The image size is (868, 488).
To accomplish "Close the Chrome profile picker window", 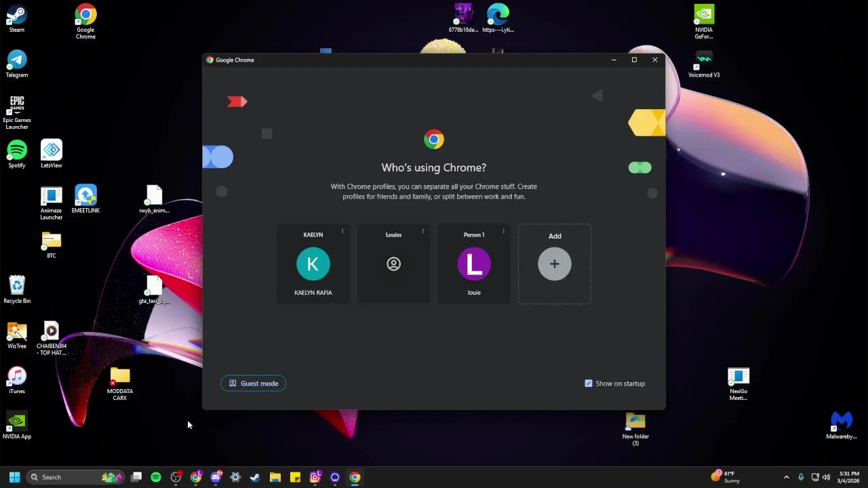I will (x=655, y=60).
